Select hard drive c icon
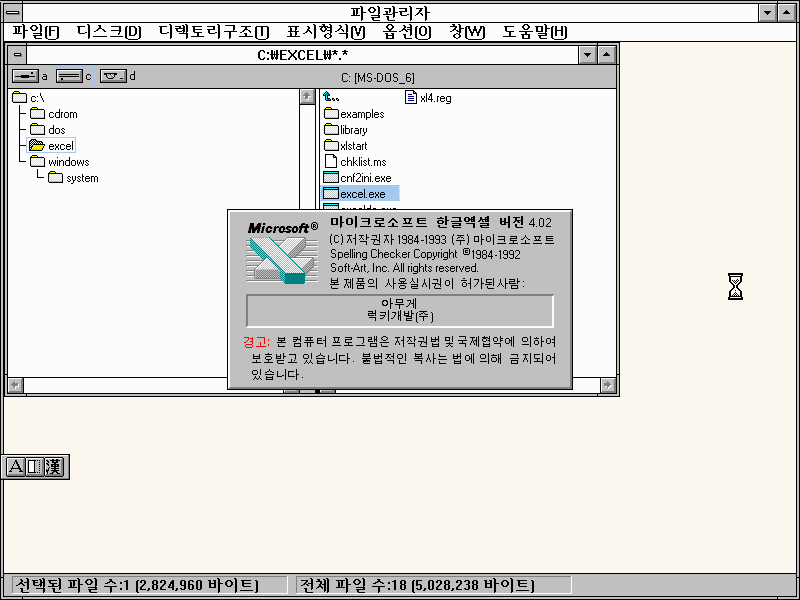The image size is (800, 600). tap(69, 76)
